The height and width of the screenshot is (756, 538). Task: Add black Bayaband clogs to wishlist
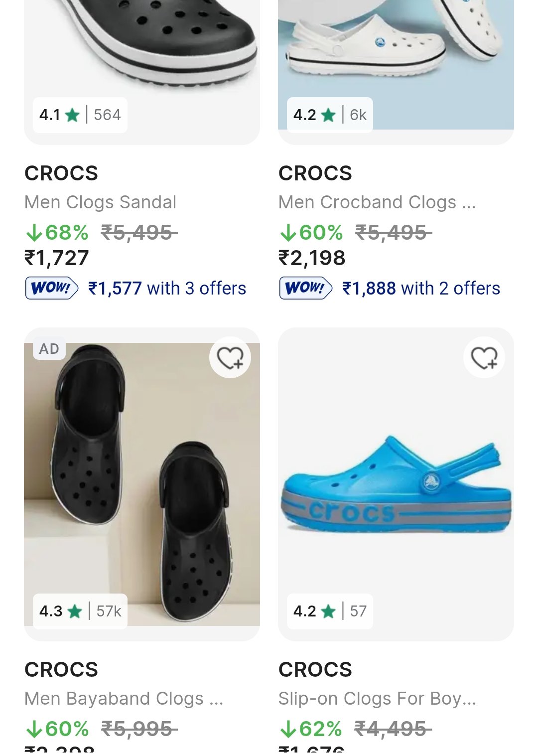(x=230, y=357)
